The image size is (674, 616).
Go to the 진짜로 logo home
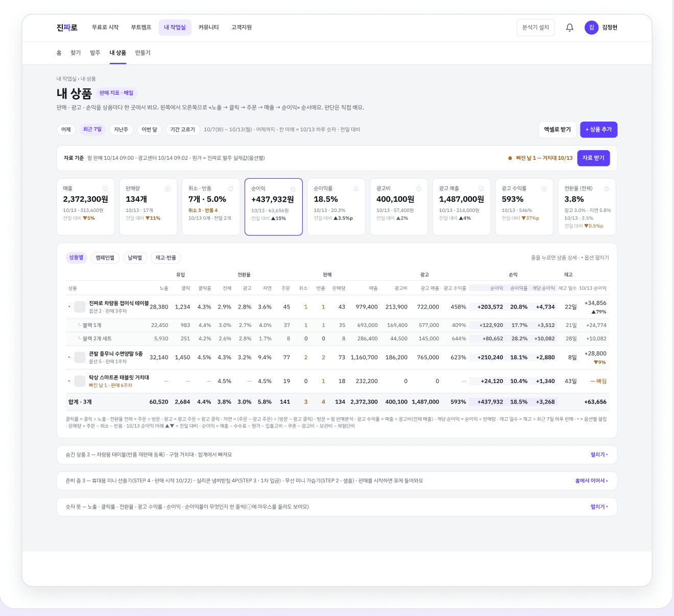67,28
